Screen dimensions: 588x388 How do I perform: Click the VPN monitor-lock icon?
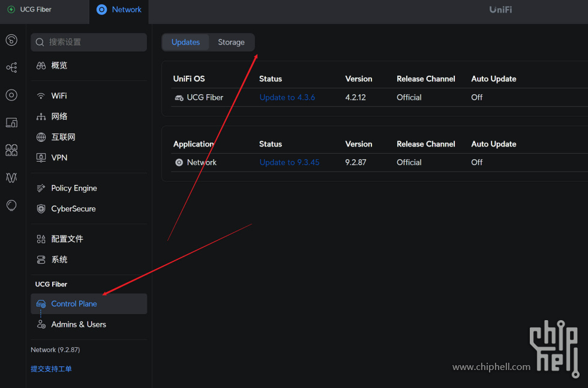point(41,157)
